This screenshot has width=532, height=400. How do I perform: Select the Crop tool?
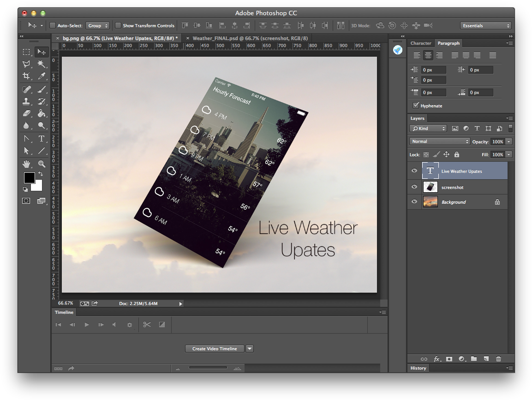coord(26,76)
